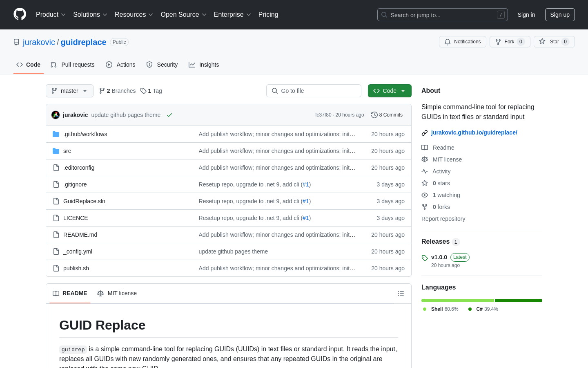Open the guidreplace repository name link
This screenshot has width=588, height=368.
click(x=84, y=42)
